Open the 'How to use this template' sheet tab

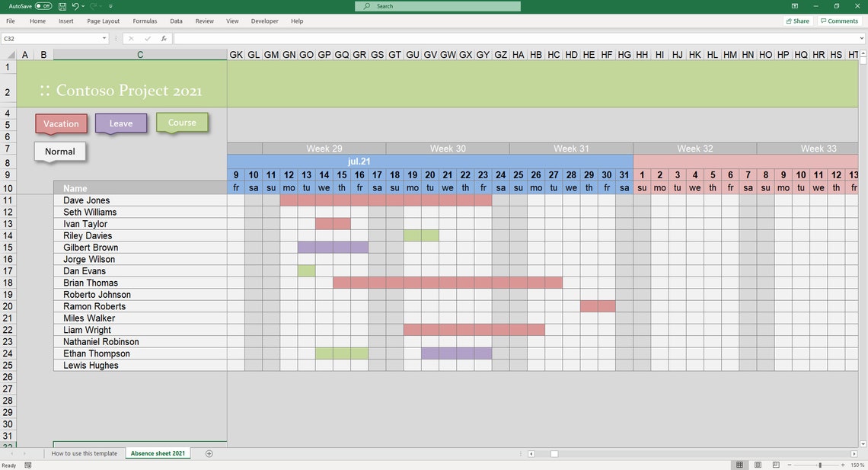(x=85, y=452)
